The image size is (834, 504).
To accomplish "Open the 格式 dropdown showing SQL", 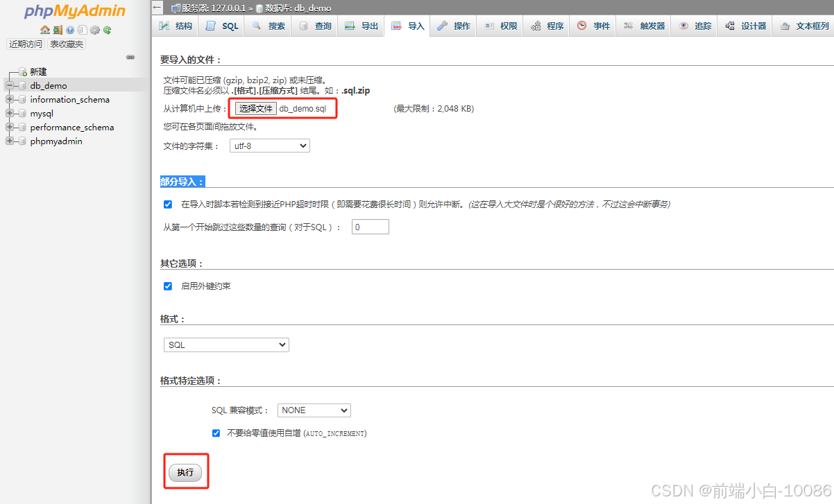I will pyautogui.click(x=225, y=345).
